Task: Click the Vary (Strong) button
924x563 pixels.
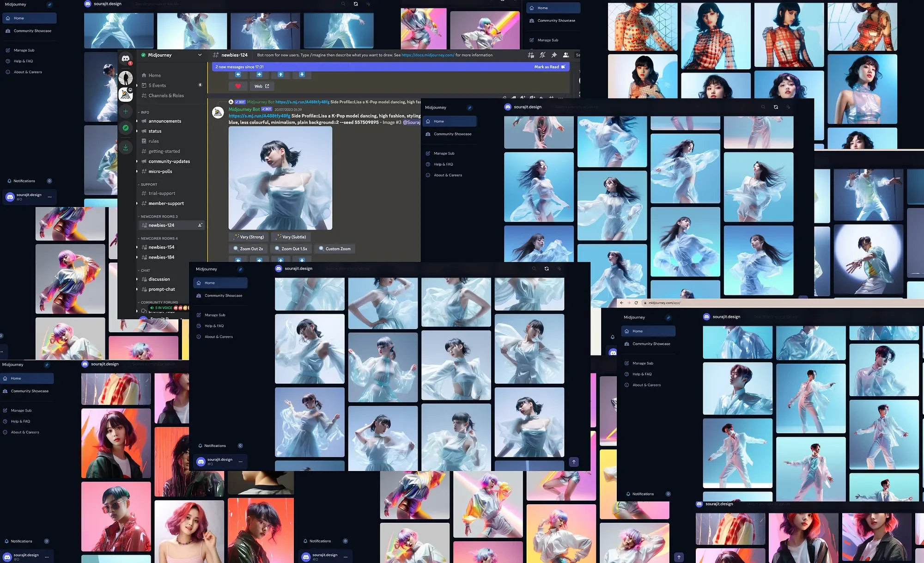Action: [248, 237]
